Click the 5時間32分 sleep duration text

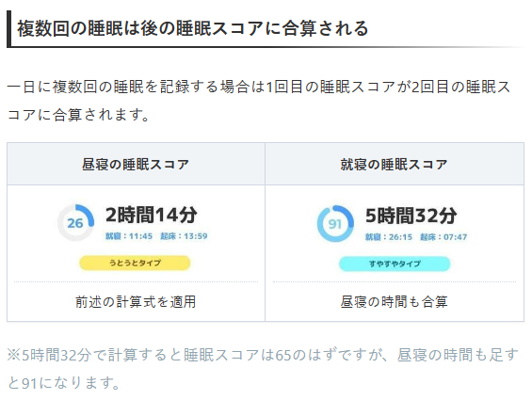point(411,216)
